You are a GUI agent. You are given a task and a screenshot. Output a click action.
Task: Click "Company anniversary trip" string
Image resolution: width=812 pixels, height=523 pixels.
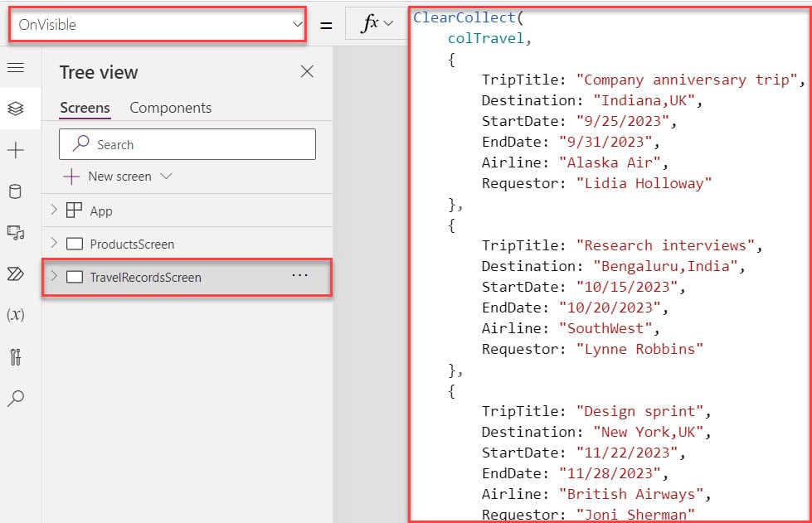687,80
